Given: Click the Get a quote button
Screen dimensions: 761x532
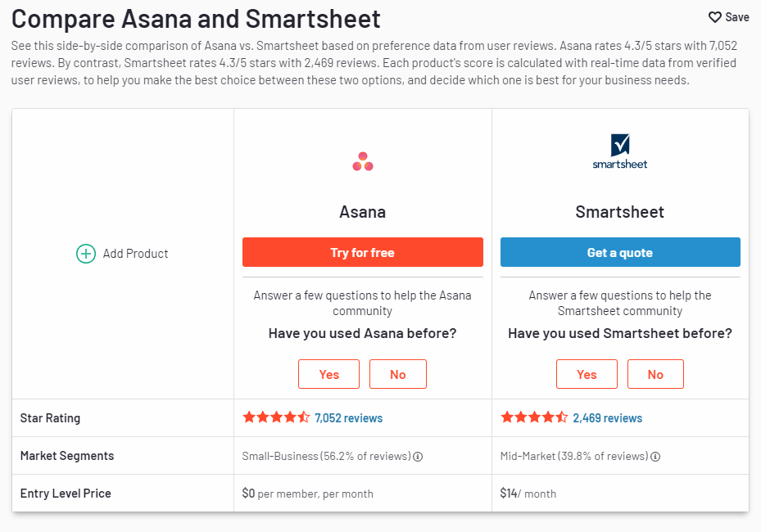Looking at the screenshot, I should coord(620,252).
